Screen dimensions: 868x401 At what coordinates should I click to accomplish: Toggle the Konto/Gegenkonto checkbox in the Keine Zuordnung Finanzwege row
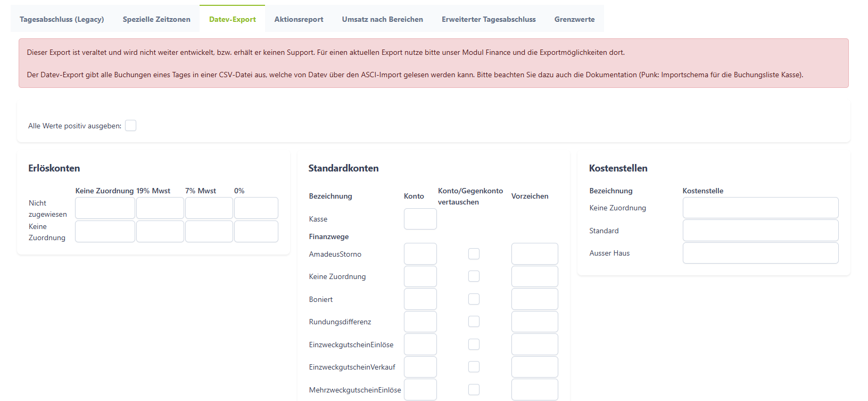[x=474, y=276]
